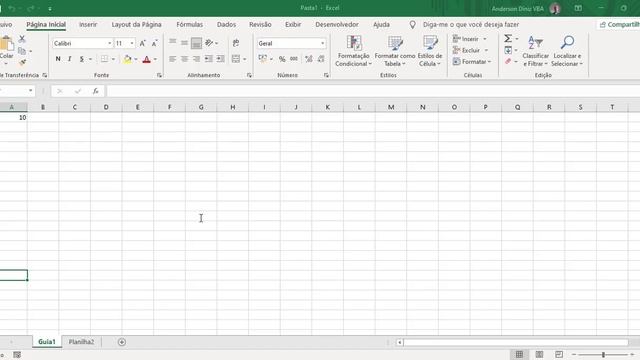Click Formatar button in Células group
This screenshot has width=640, height=360.
472,62
